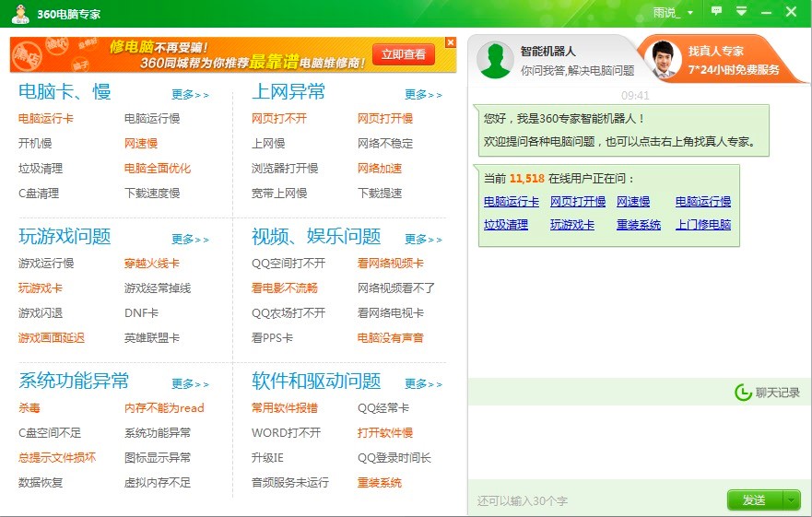The height and width of the screenshot is (517, 812).
Task: Expand 更多 under 上网异常 section
Action: [x=423, y=94]
